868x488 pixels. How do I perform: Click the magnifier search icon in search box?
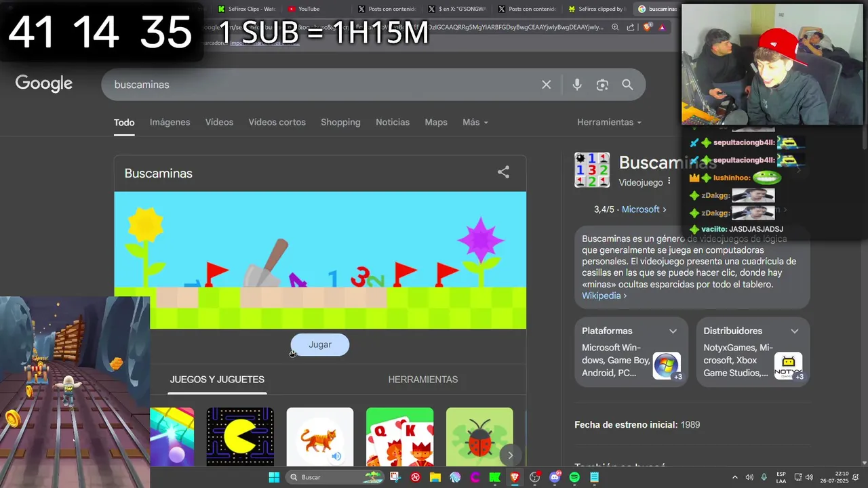point(627,85)
